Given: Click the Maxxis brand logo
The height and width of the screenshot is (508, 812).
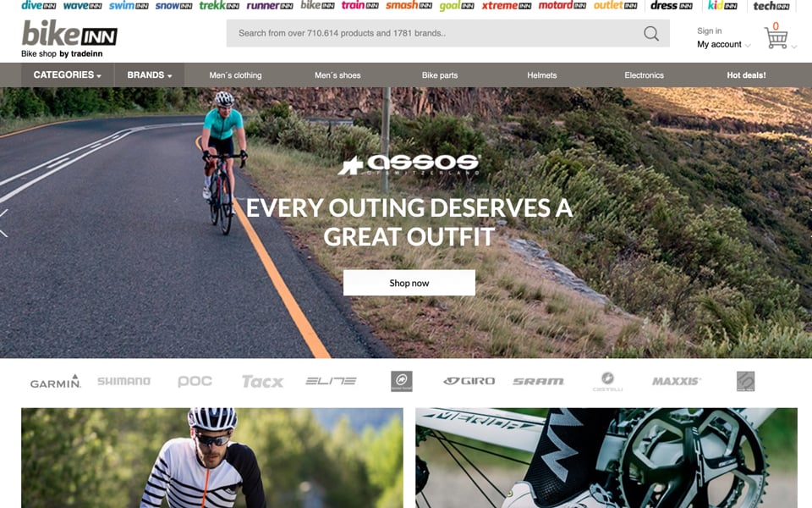Looking at the screenshot, I should coord(677,382).
